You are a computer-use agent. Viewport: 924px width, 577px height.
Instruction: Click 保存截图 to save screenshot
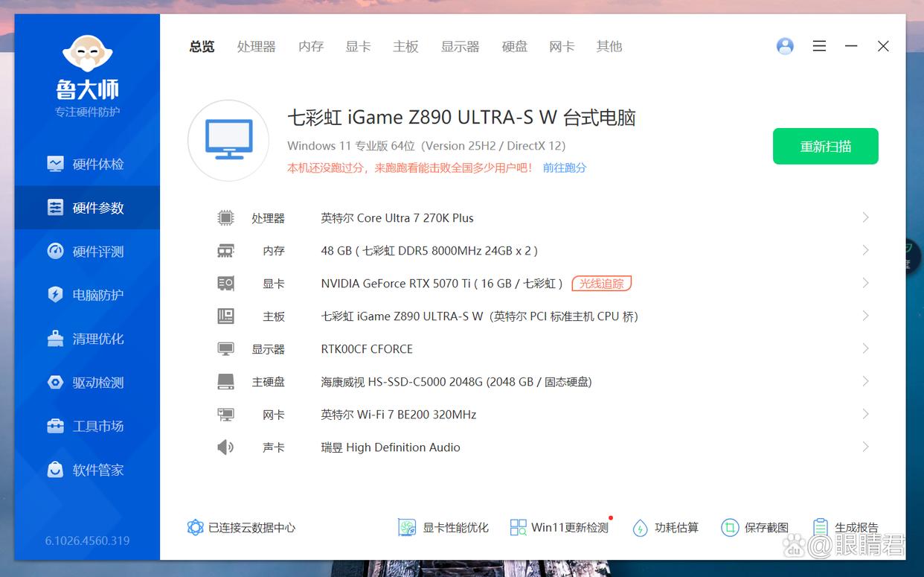(755, 528)
